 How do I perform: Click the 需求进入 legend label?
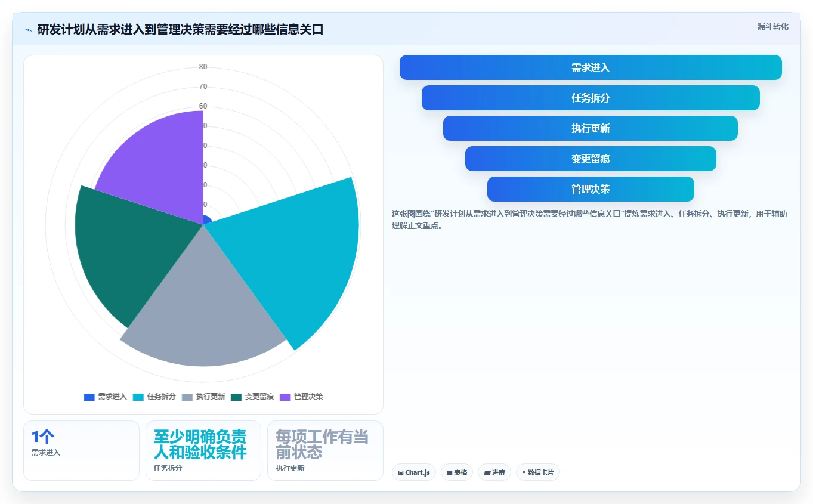pos(113,397)
